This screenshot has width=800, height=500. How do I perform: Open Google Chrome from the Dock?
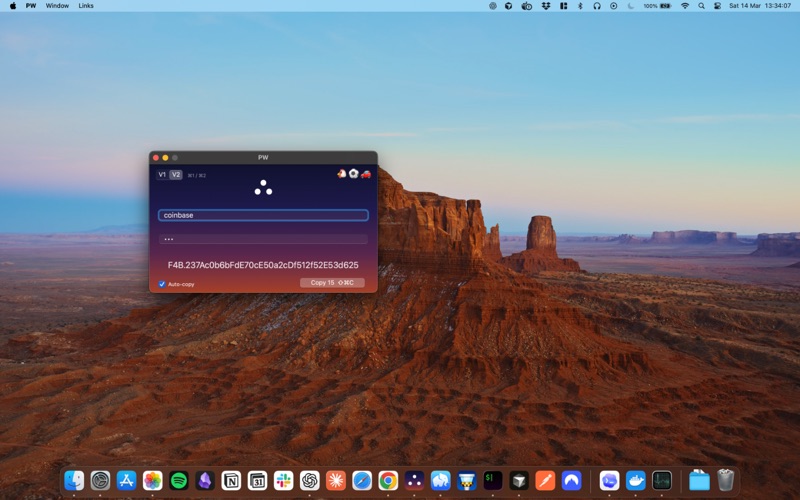[x=388, y=480]
